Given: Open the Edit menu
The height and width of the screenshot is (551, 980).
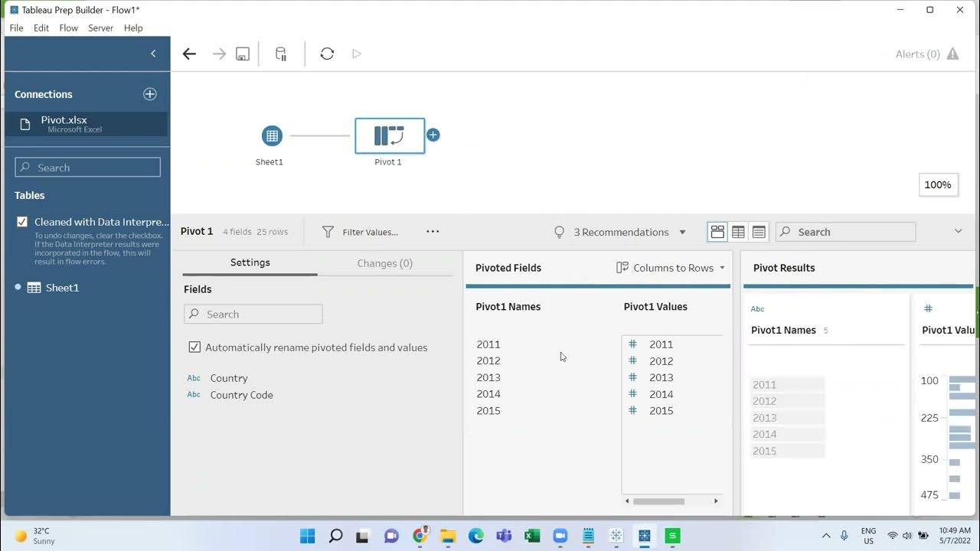Looking at the screenshot, I should 41,28.
